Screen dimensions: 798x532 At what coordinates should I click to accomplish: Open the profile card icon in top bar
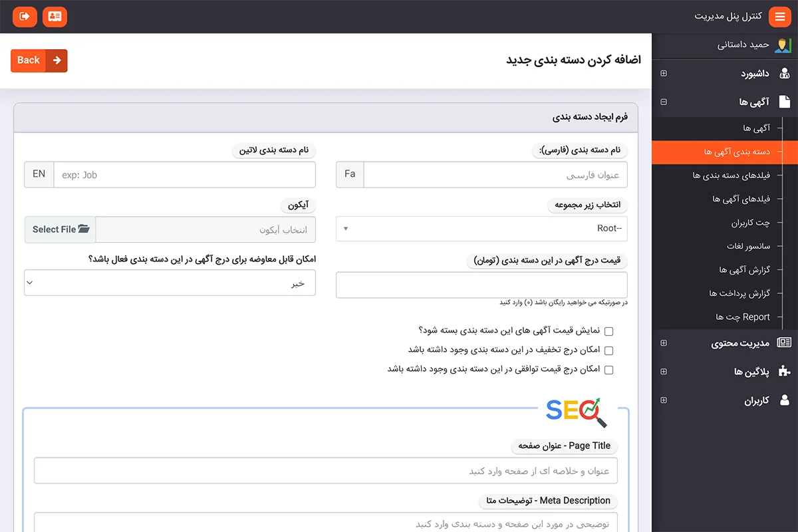click(55, 17)
